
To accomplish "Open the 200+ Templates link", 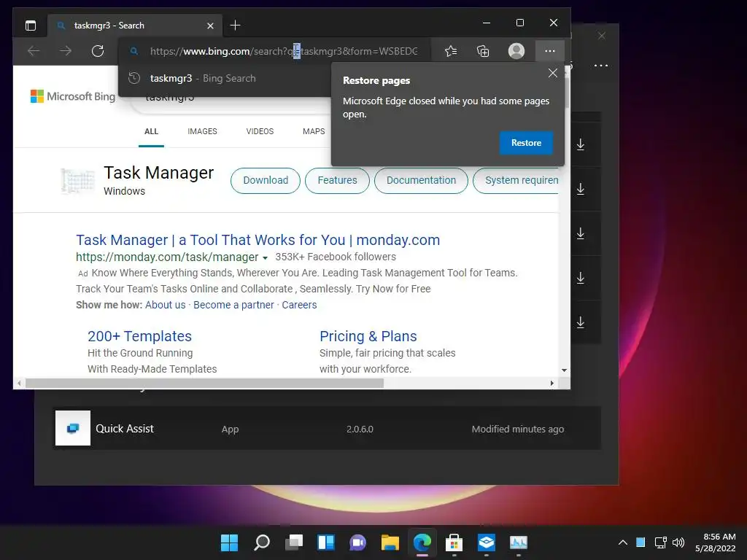I will (139, 336).
